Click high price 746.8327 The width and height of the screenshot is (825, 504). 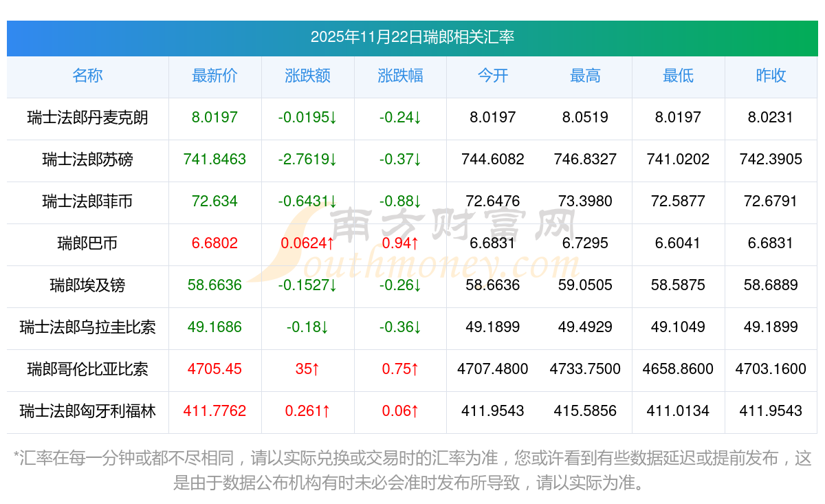[585, 160]
